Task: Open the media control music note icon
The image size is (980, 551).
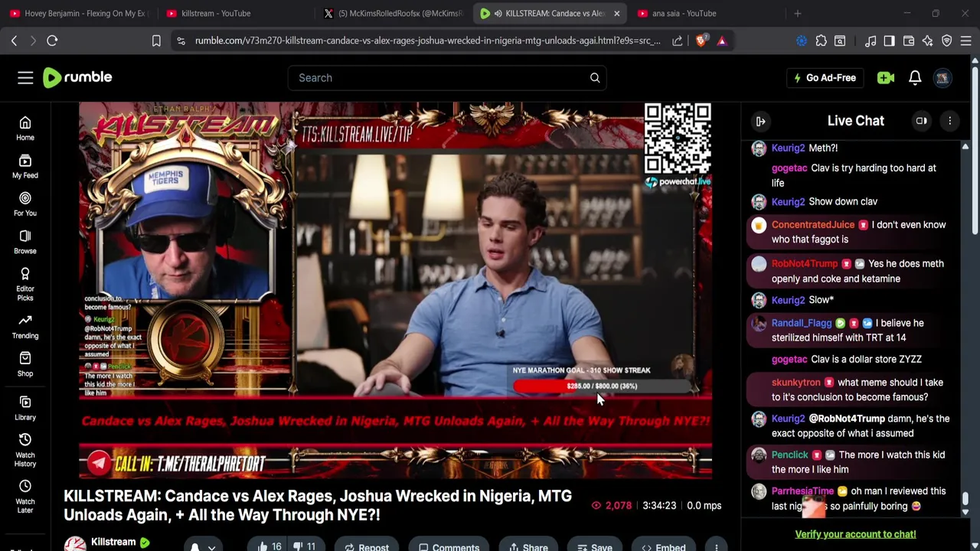Action: (871, 41)
